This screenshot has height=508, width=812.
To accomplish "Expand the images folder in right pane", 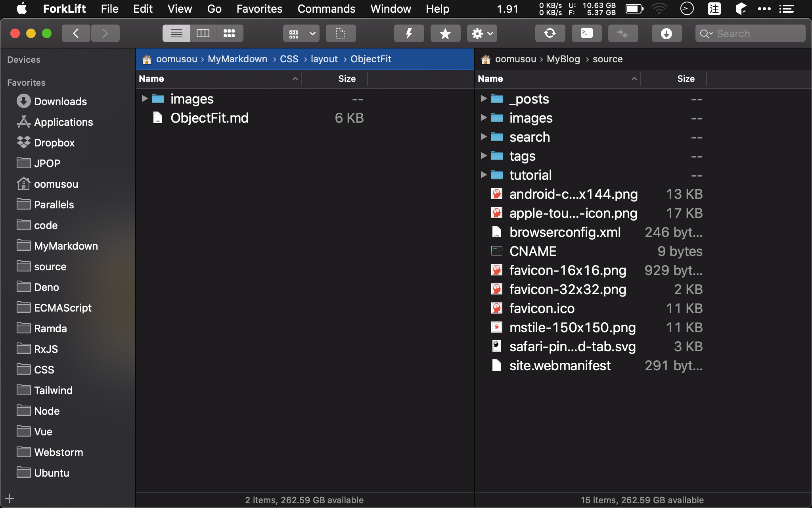I will coord(483,117).
